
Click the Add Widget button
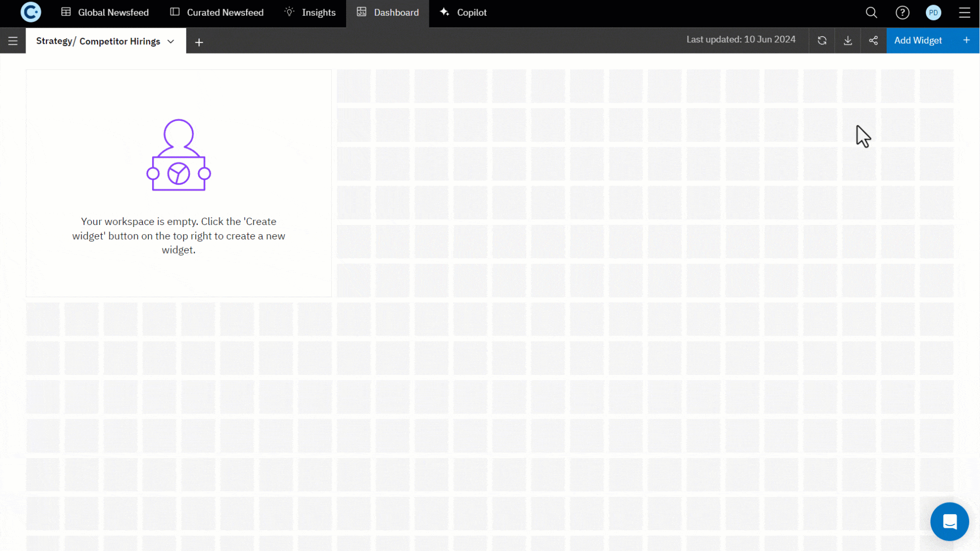[918, 41]
